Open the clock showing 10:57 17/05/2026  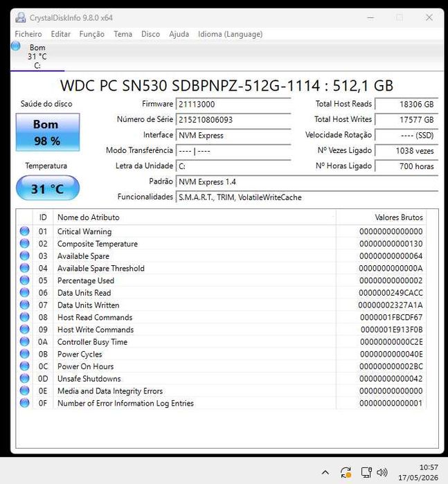(x=418, y=473)
